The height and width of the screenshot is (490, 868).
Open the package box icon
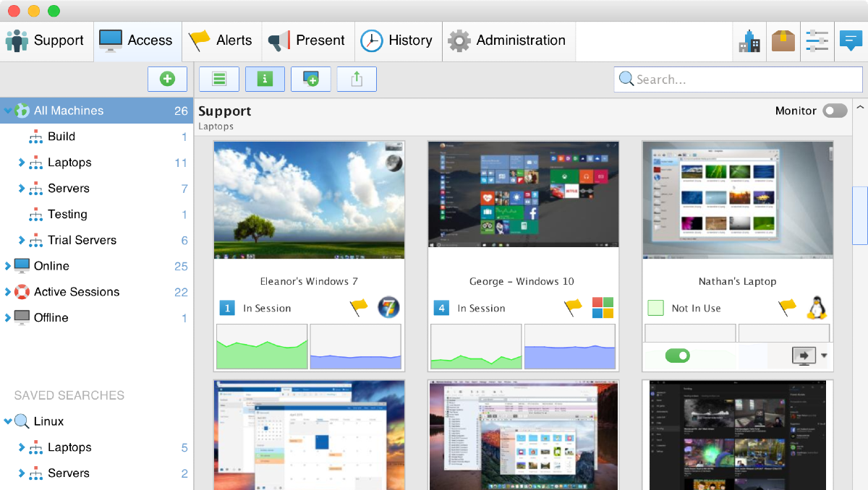[783, 40]
